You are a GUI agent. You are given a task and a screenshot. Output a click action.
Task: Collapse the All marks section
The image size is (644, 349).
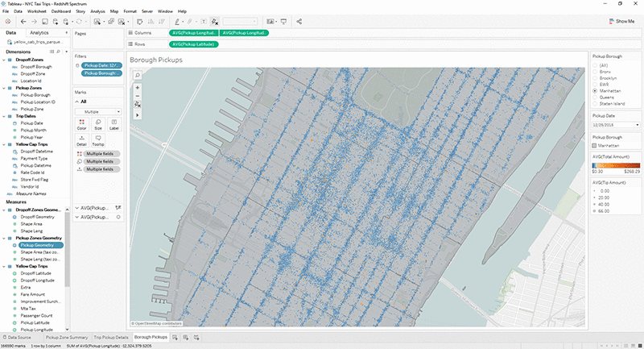76,102
